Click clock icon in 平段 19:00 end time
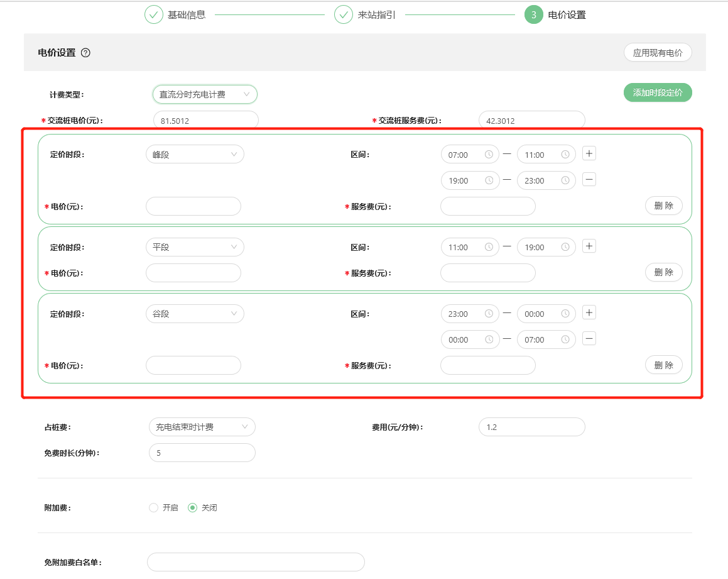Screen dimensions: 728x579 click(x=565, y=247)
